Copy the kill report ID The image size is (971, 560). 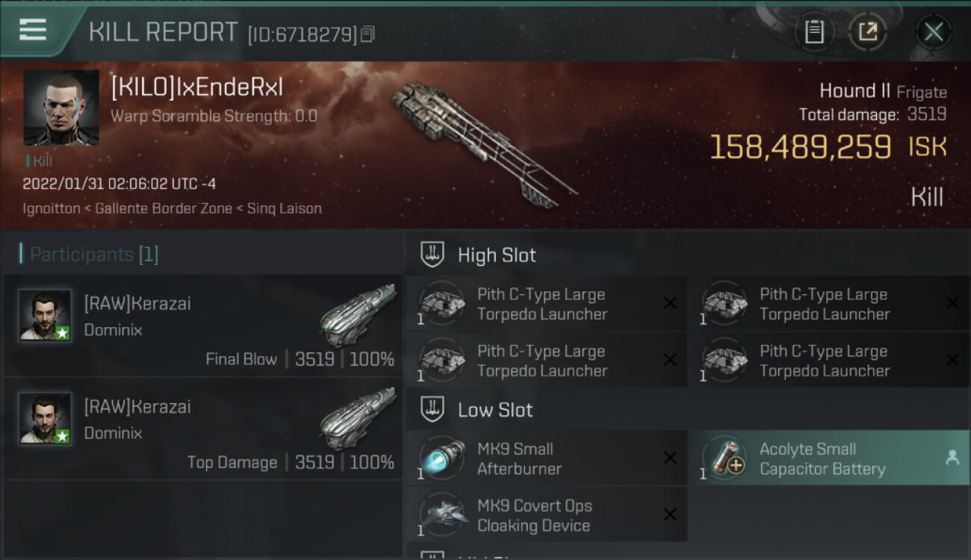(367, 34)
